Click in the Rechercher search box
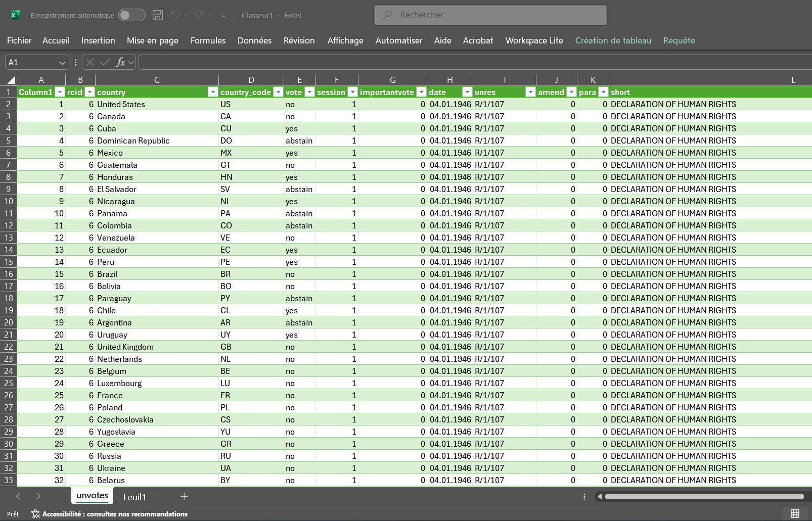Viewport: 812px width, 521px height. (490, 15)
